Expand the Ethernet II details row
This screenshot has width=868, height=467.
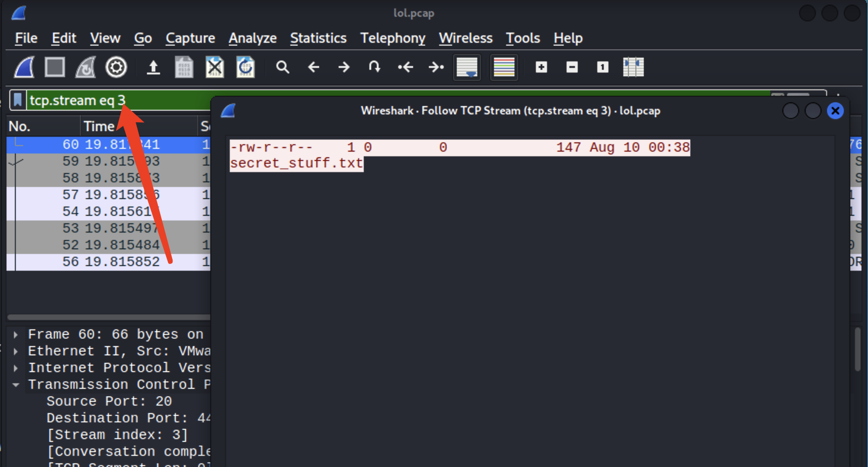click(16, 351)
